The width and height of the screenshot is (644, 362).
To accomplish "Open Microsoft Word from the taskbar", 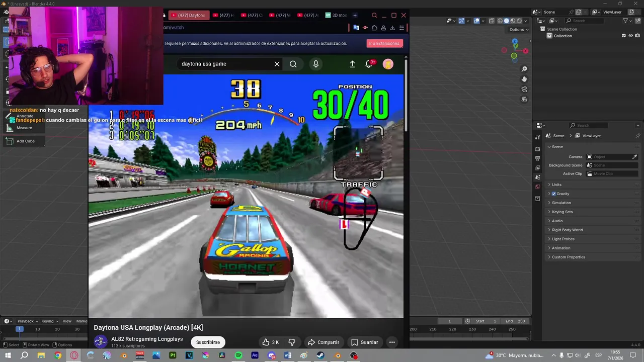I will coord(287,355).
